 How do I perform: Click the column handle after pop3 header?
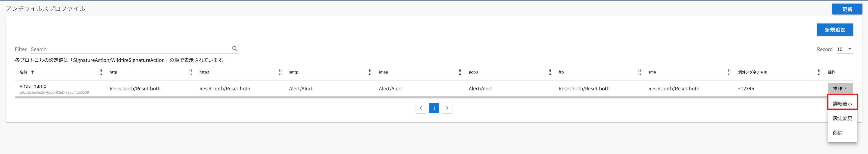tap(550, 72)
